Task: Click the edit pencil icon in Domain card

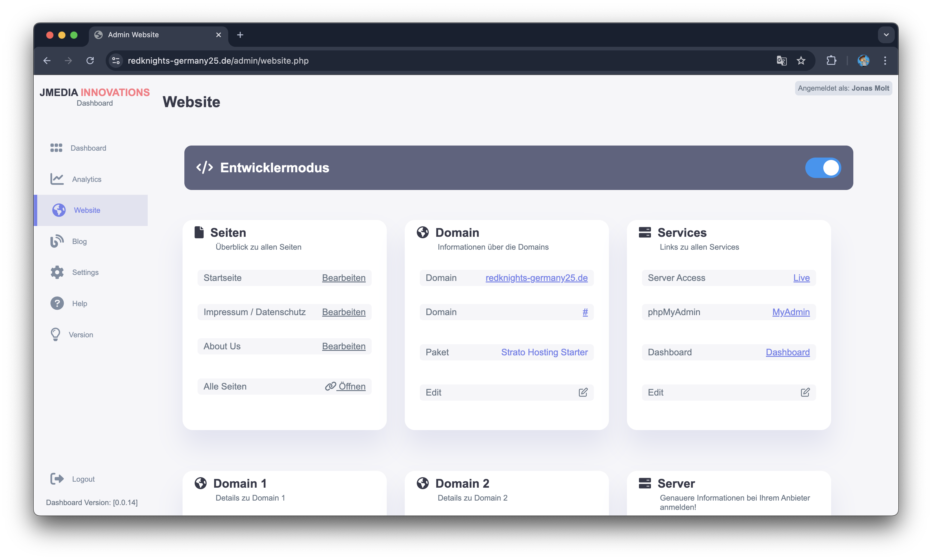Action: (583, 393)
